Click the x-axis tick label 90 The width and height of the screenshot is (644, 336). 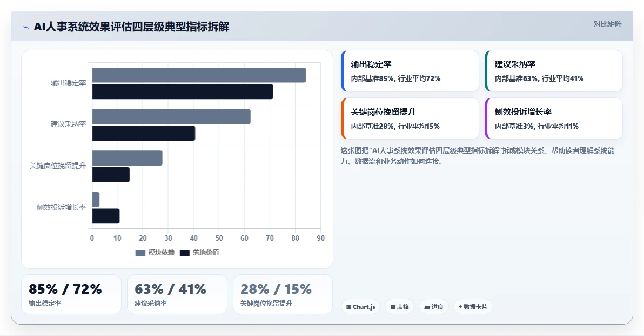click(320, 238)
